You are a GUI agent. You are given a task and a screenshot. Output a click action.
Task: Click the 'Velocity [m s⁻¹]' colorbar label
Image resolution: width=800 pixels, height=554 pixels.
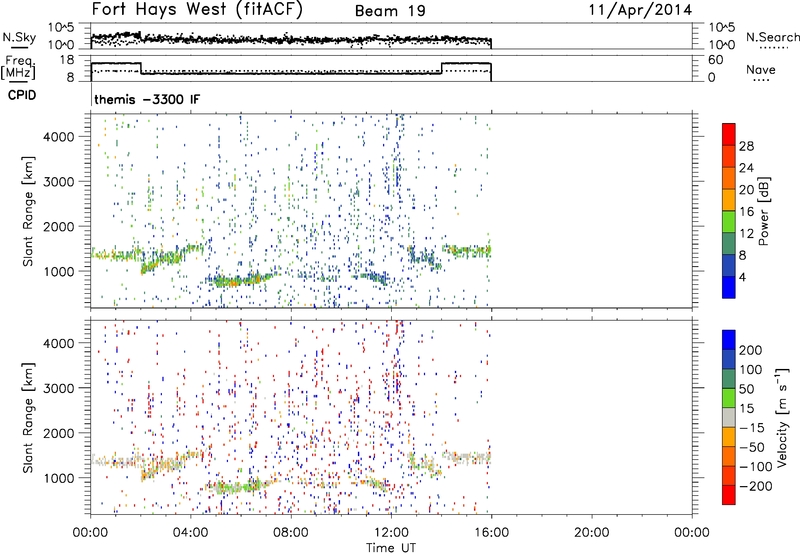[783, 417]
